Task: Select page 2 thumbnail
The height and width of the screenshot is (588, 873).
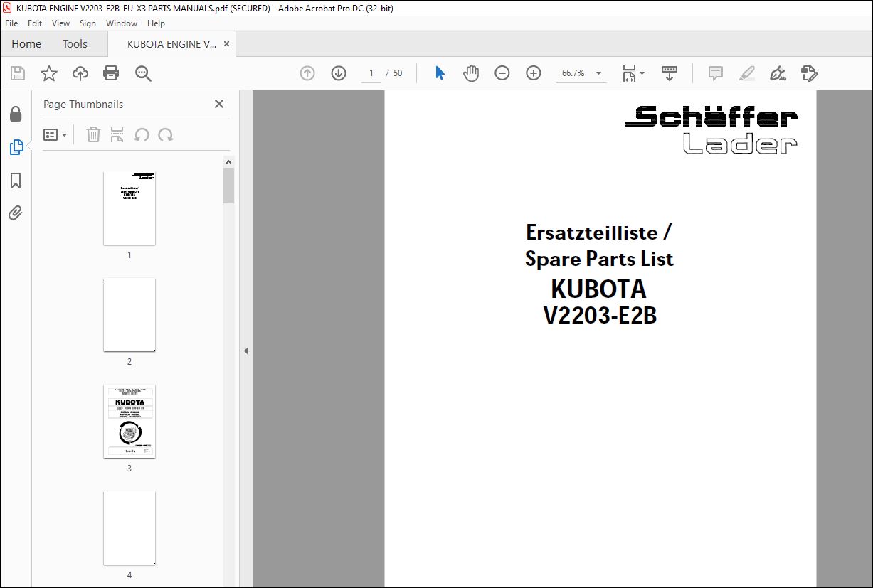Action: coord(129,315)
